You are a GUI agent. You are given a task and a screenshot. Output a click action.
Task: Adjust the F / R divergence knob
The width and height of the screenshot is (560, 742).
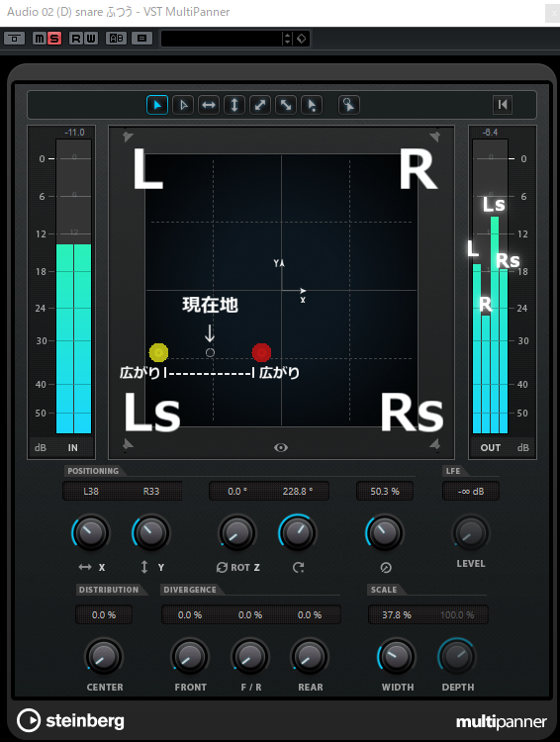click(250, 657)
